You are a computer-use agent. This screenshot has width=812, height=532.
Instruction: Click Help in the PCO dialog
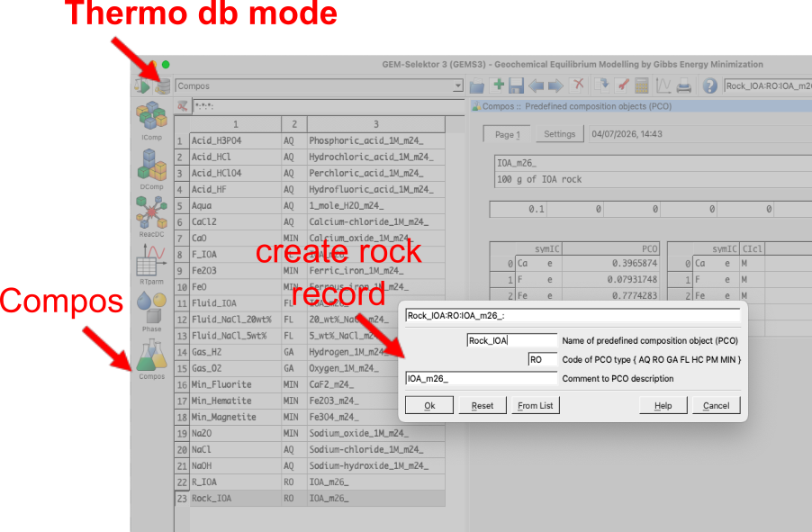pos(663,406)
